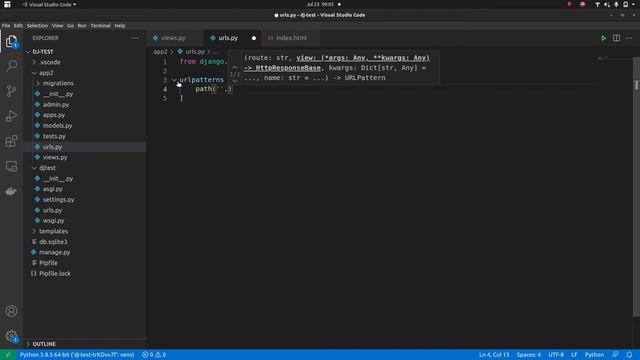This screenshot has width=640, height=360.
Task: Click the remote window indicator in status bar
Action: coord(7,355)
